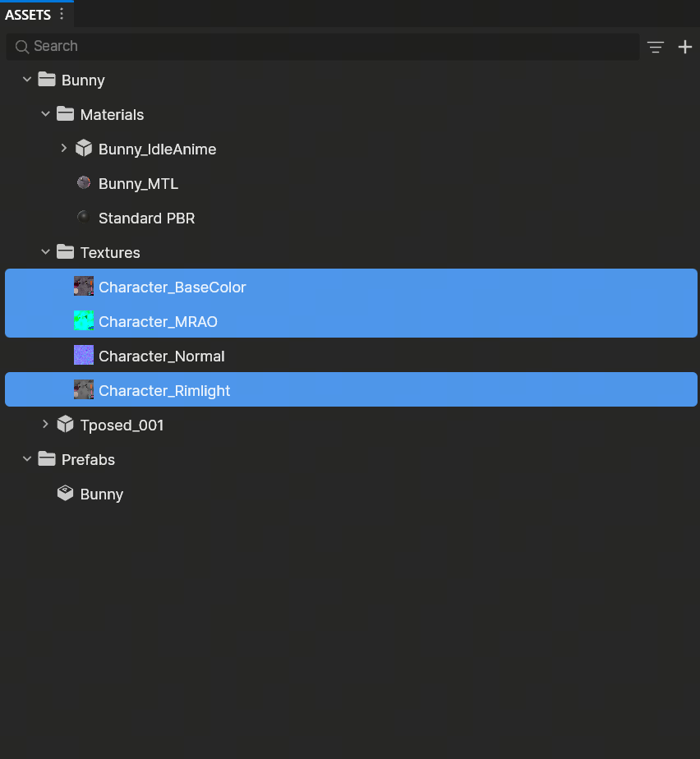The height and width of the screenshot is (759, 700).
Task: Expand the Bunny_IdleAnime asset
Action: [x=63, y=149]
